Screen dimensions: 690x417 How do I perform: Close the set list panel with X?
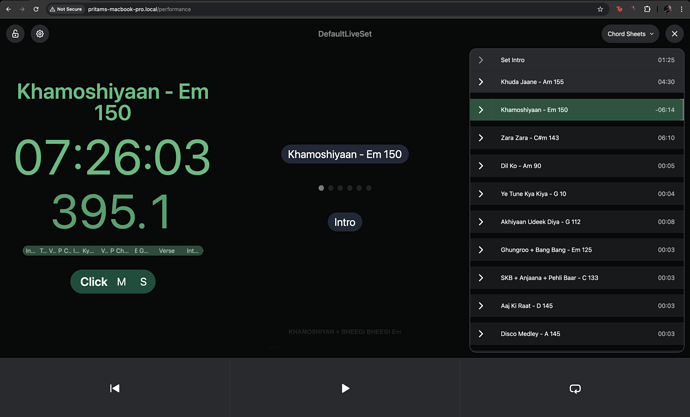[x=674, y=34]
